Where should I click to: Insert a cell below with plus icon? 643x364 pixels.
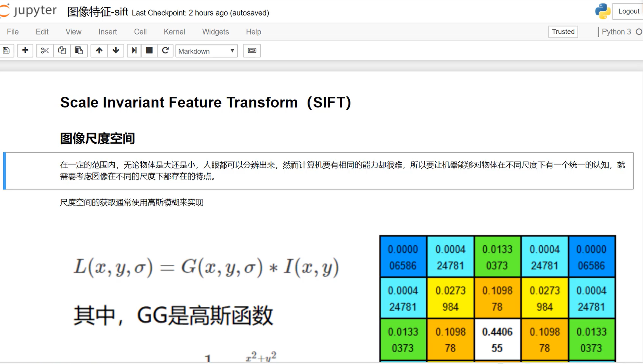pyautogui.click(x=25, y=50)
